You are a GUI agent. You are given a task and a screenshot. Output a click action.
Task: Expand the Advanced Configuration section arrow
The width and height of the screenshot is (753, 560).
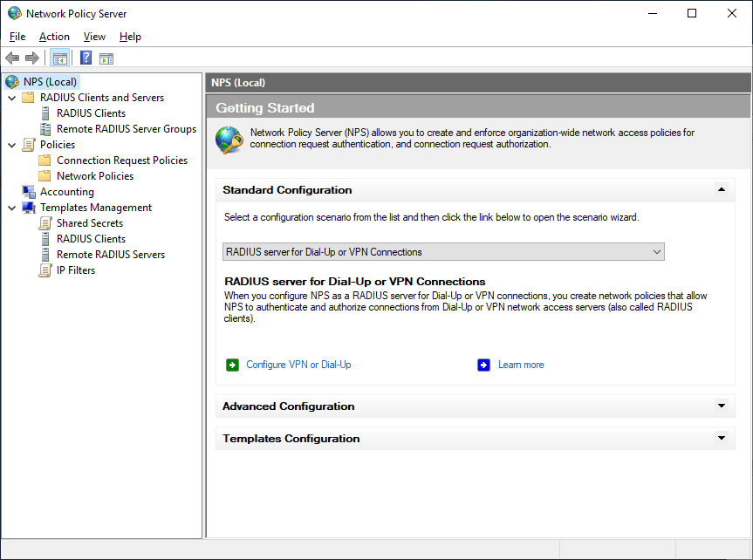click(722, 406)
